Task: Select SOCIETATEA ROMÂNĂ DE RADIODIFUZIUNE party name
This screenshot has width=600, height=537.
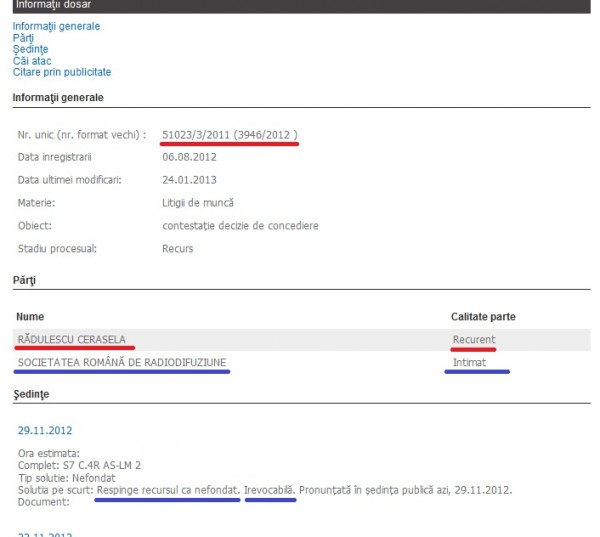Action: click(122, 362)
